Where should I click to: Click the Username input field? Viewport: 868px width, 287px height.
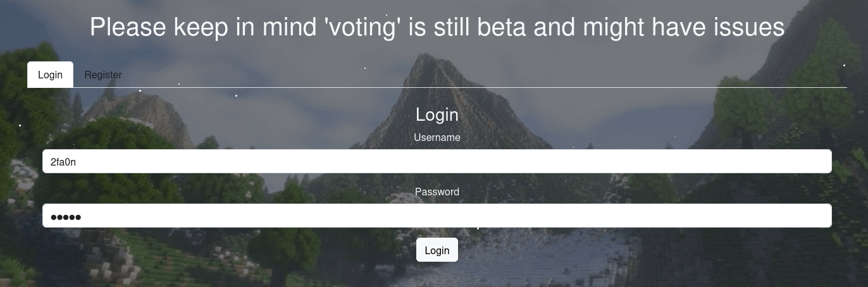(x=437, y=161)
